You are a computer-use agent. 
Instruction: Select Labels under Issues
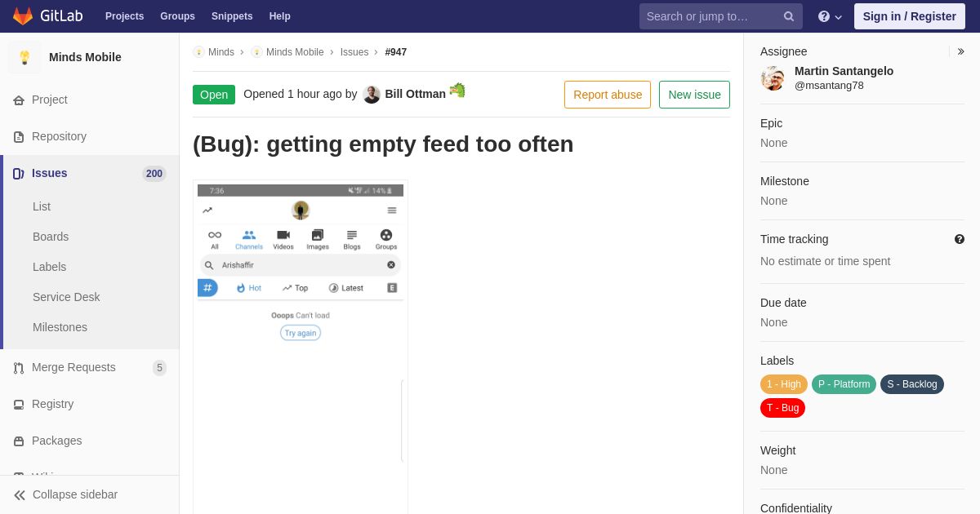click(x=49, y=267)
